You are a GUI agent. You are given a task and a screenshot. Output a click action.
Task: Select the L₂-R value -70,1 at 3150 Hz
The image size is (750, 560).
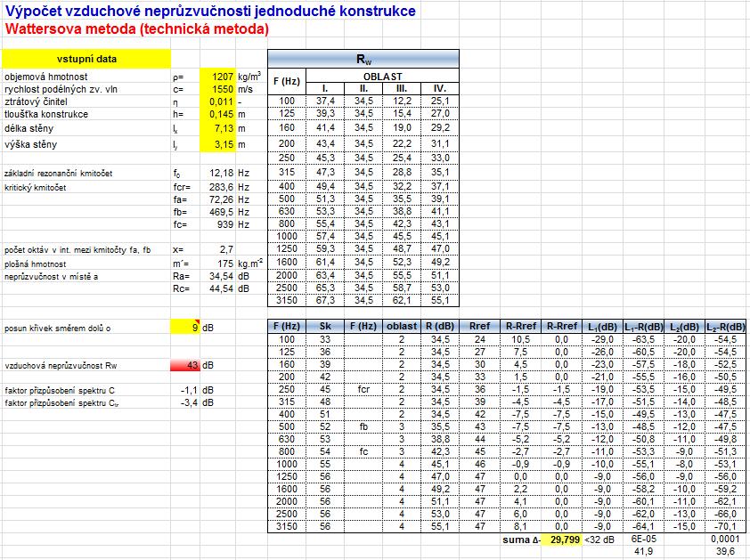725,526
